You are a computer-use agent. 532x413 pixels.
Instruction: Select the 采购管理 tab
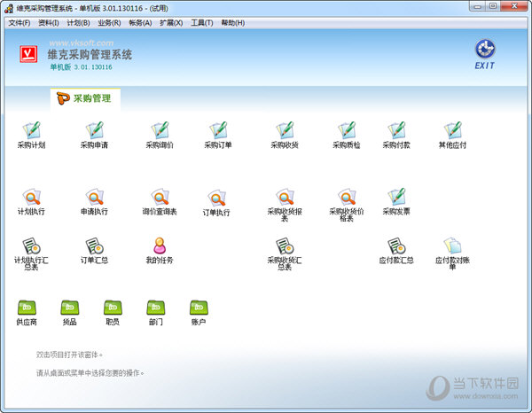point(85,98)
